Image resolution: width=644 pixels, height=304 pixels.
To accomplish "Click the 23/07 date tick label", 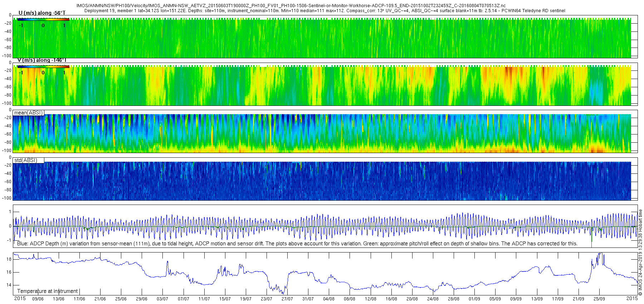I will [x=267, y=299].
